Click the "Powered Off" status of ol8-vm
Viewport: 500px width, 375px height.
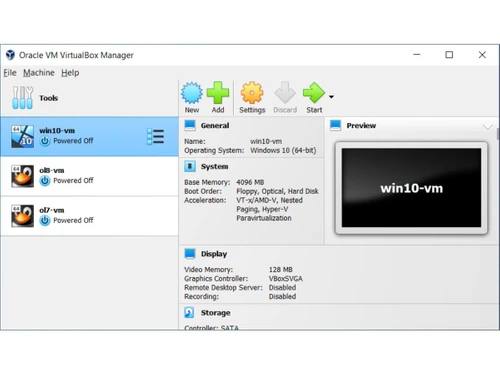[73, 181]
